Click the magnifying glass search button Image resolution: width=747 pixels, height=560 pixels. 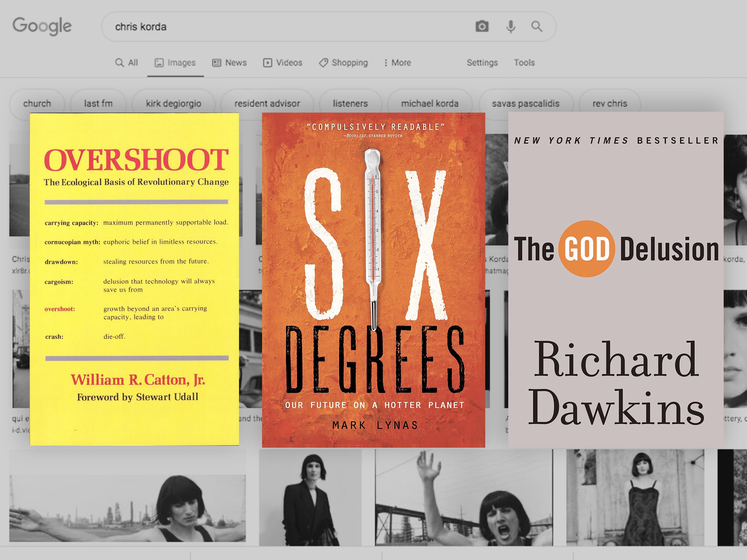pos(537,26)
